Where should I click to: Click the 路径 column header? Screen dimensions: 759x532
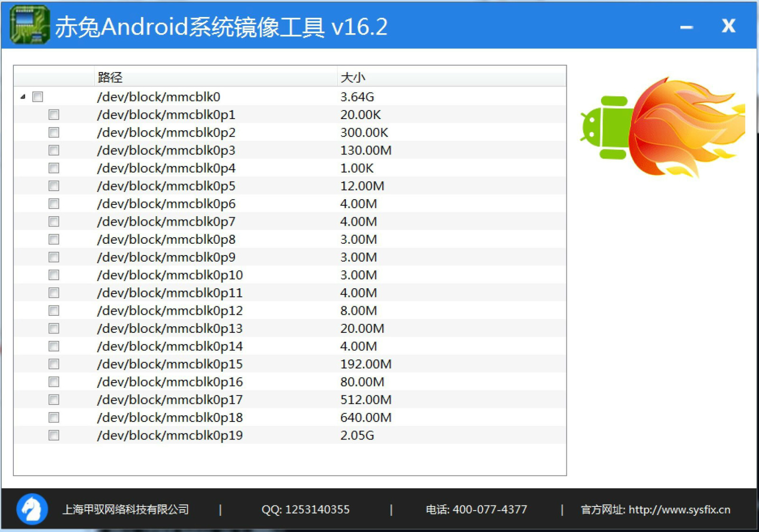tap(215, 77)
